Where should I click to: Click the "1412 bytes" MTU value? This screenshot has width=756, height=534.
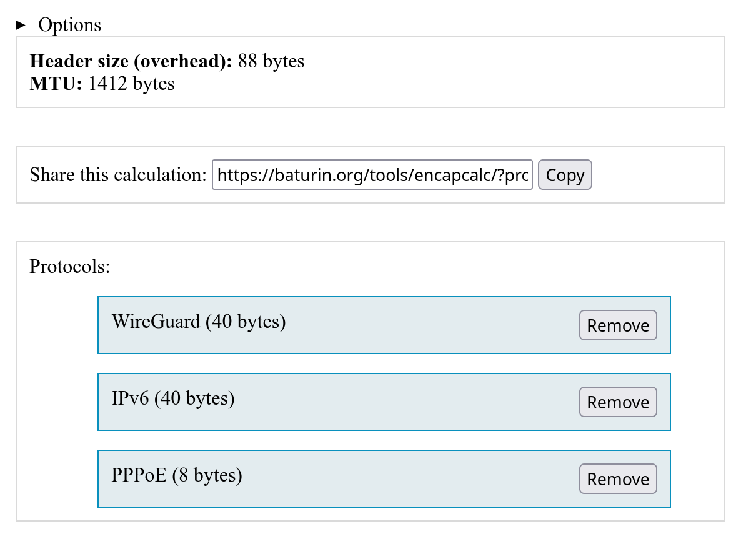tap(131, 84)
